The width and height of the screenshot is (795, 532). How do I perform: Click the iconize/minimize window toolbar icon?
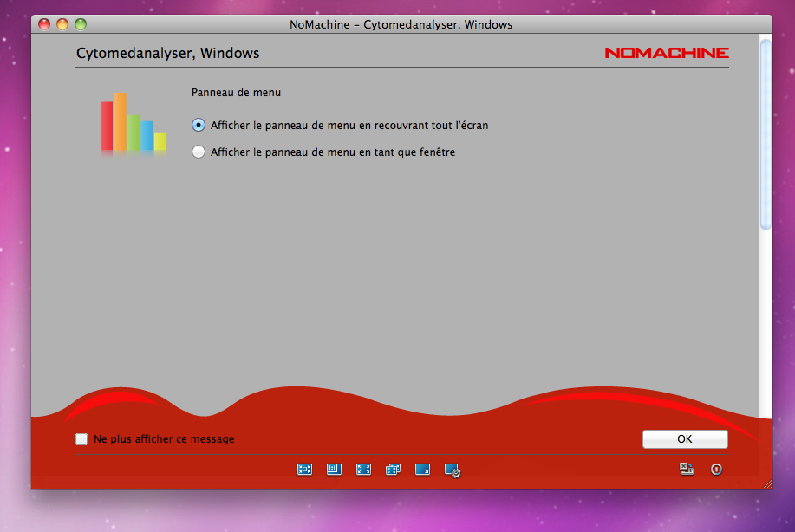(x=334, y=469)
